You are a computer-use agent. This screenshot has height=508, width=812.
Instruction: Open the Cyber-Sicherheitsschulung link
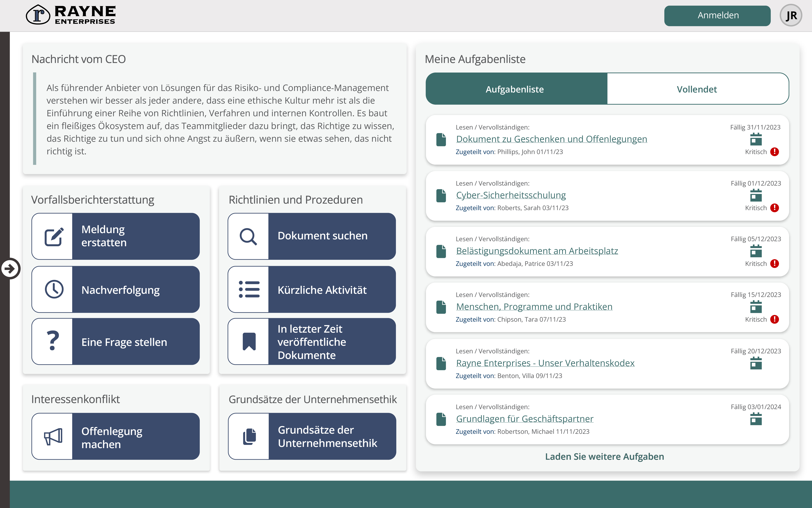(x=511, y=195)
